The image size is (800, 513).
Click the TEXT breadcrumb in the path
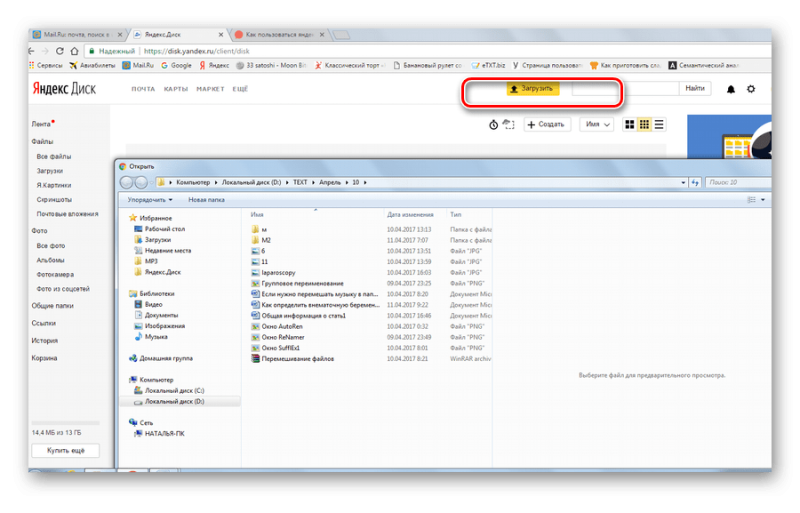pos(300,182)
